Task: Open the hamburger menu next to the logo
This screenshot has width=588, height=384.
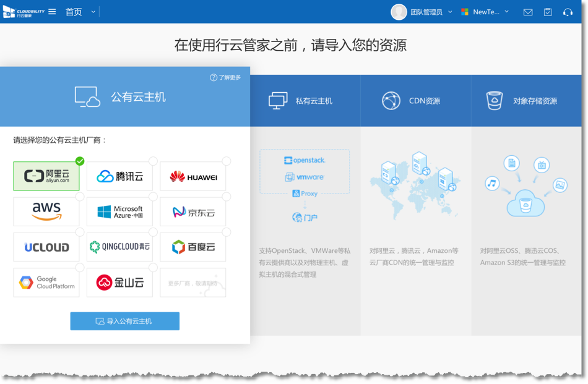Action: tap(52, 12)
